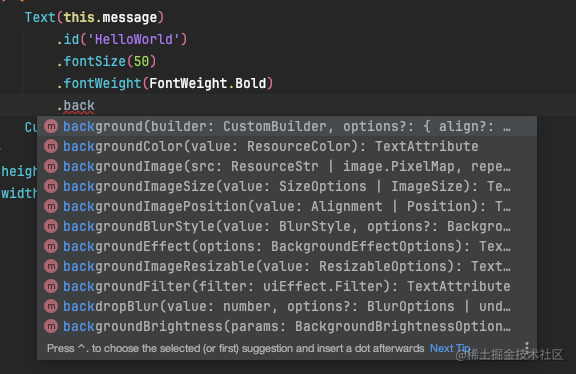Viewport: 576px width, 374px height.
Task: Click method icon beside backgroundEffect
Action: pos(51,247)
